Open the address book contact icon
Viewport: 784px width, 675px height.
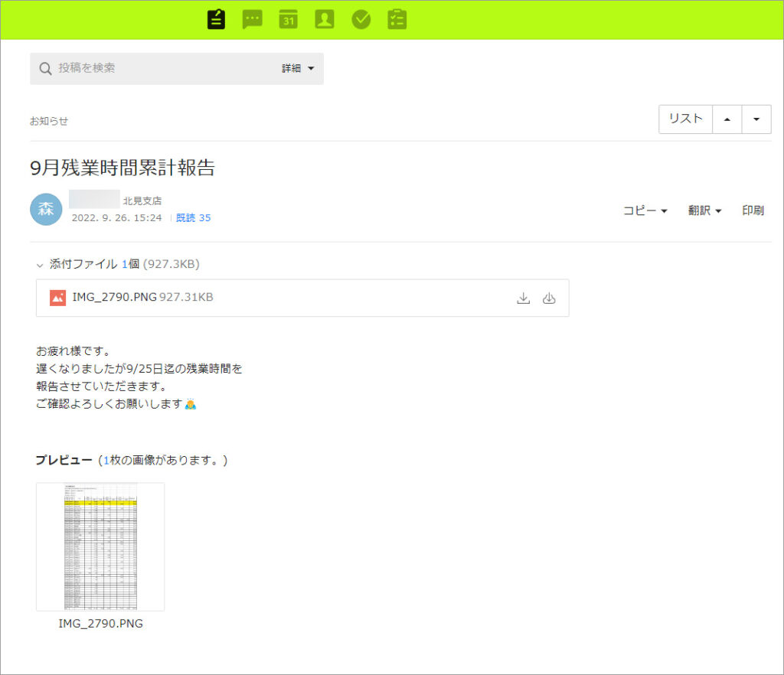coord(325,19)
